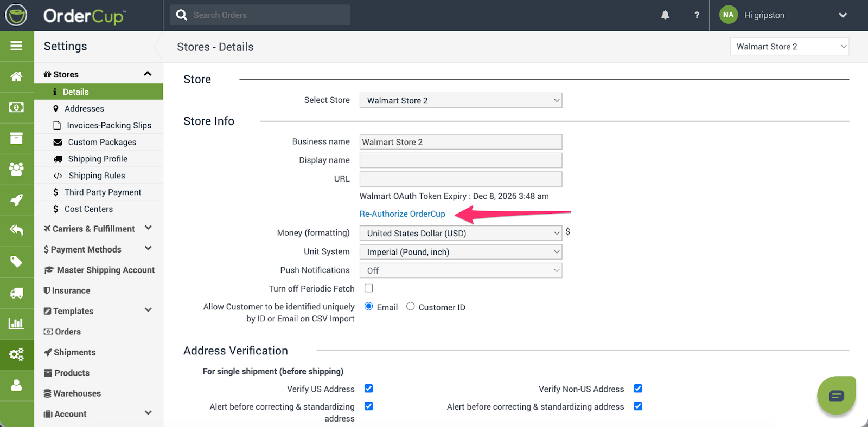Click the Search Orders field

coord(260,15)
